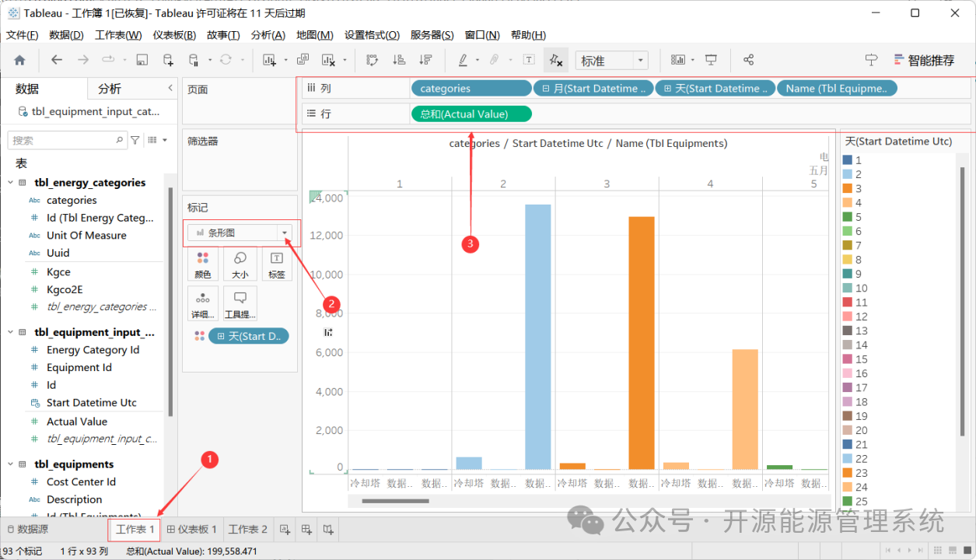Image resolution: width=976 pixels, height=560 pixels.
Task: Open the 条形图 mark type dropdown
Action: (240, 233)
